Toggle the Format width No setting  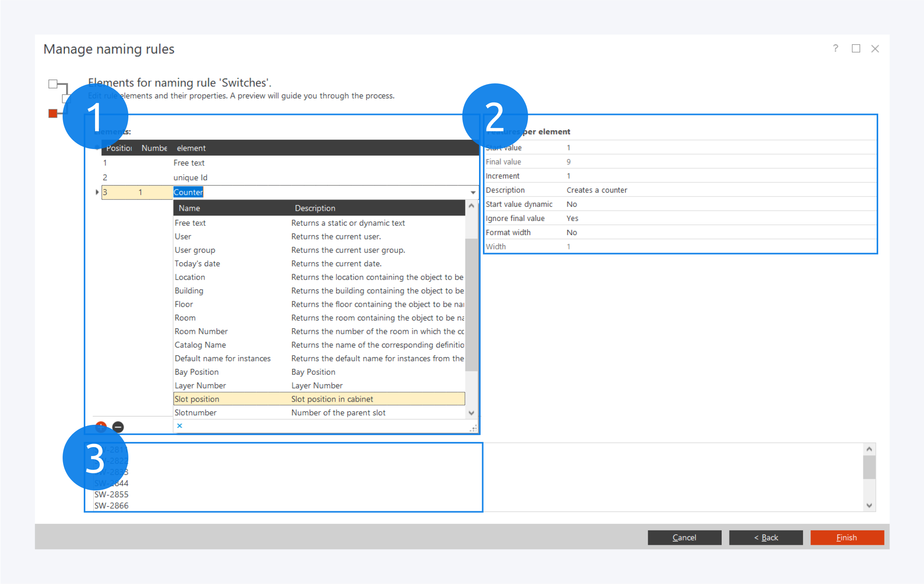[x=571, y=232]
